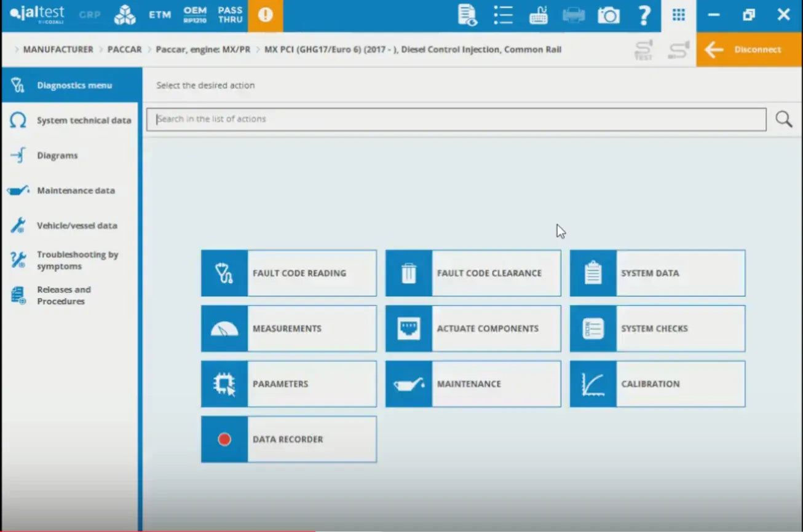This screenshot has width=803, height=532.
Task: Click the oil can icon beside Maintenance data
Action: (x=18, y=190)
